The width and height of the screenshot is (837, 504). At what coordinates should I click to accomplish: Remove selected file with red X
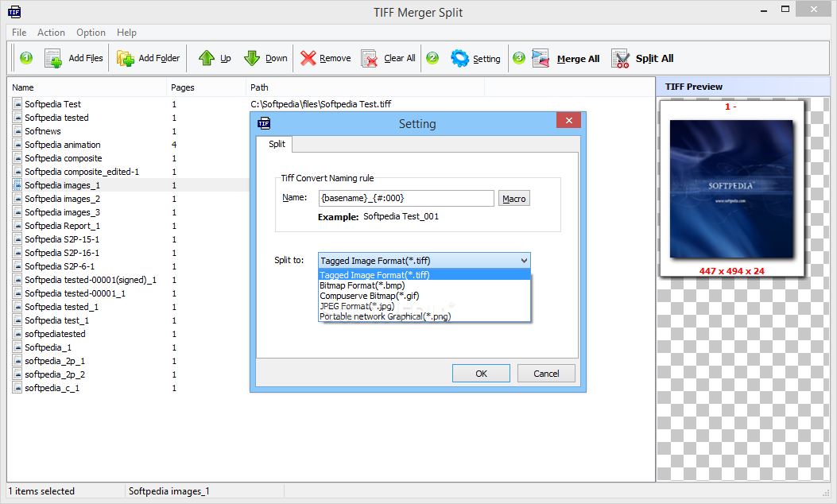[x=308, y=58]
